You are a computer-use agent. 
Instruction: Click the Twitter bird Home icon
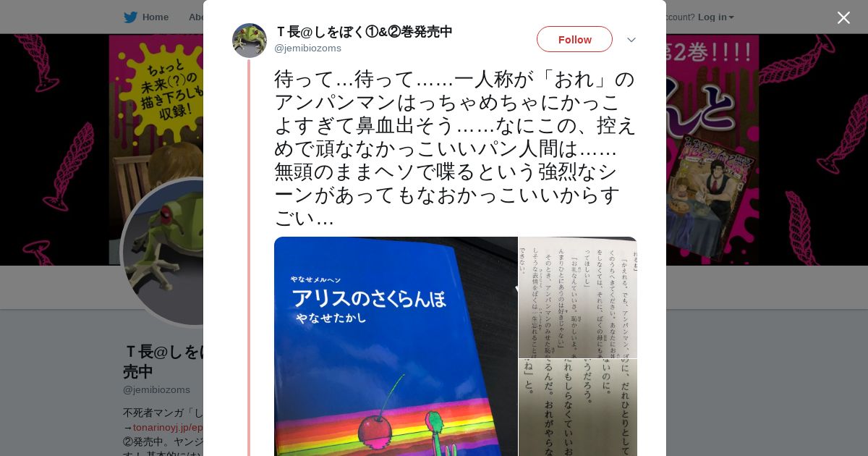(130, 17)
